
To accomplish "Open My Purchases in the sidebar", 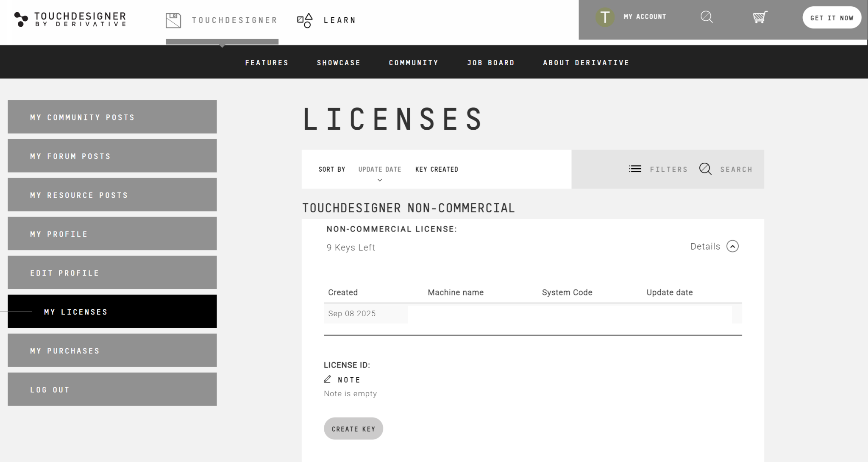I will click(112, 351).
